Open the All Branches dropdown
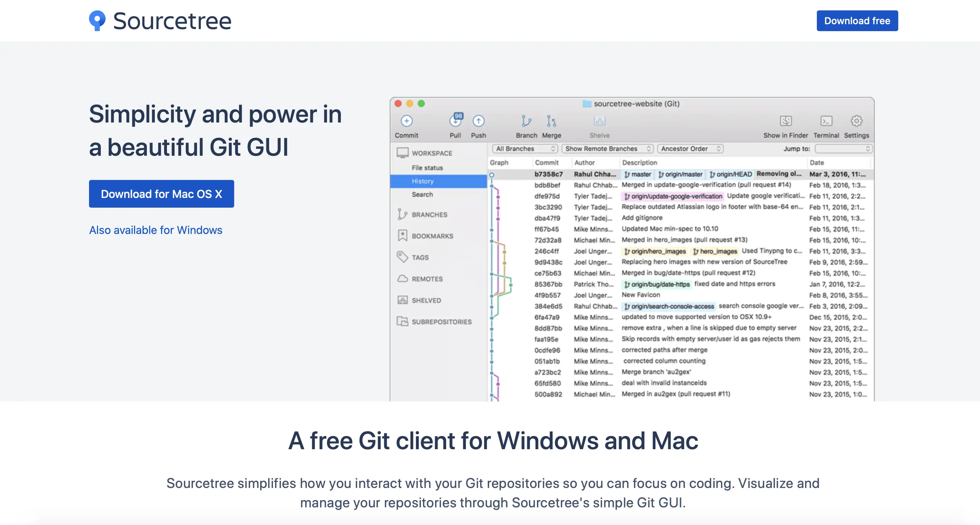Viewport: 980px width, 525px height. 525,149
